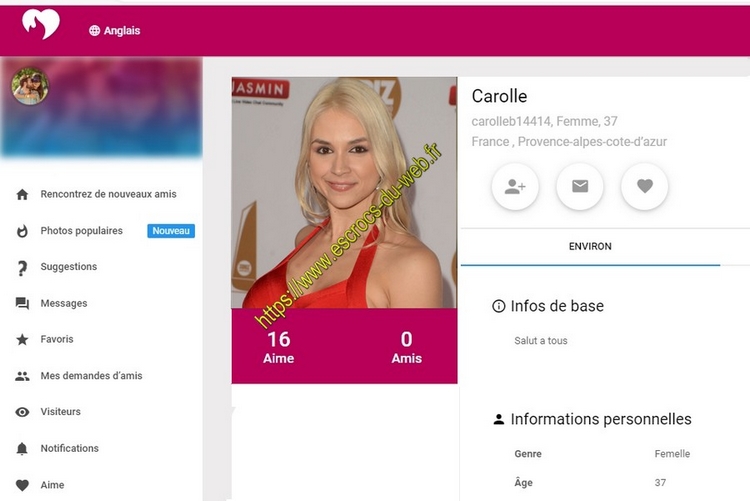Go to Suggestions page

tap(69, 267)
